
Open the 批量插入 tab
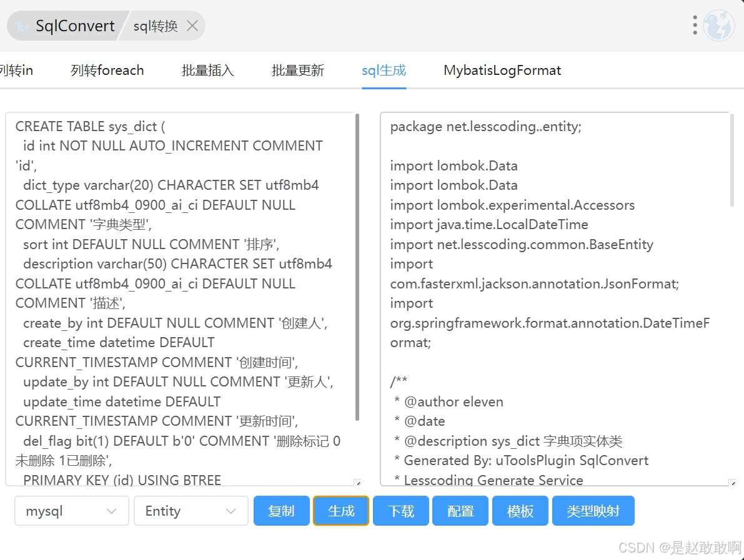pyautogui.click(x=208, y=70)
